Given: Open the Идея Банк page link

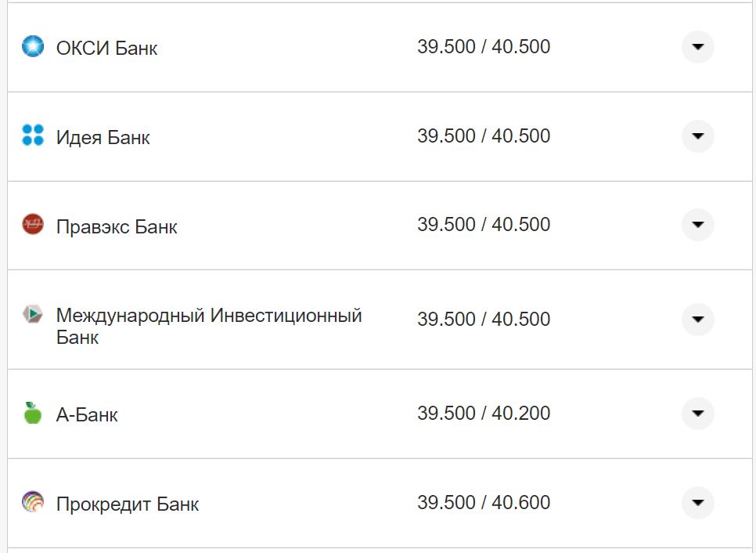Looking at the screenshot, I should click(102, 137).
